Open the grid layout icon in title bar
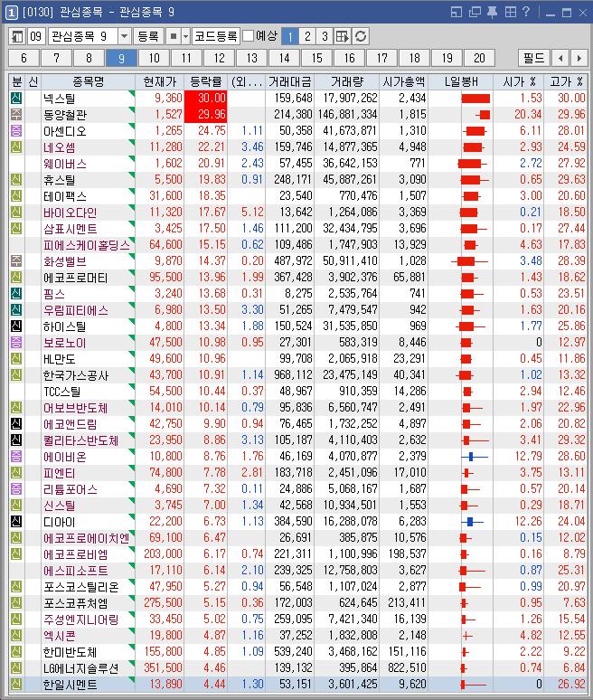The width and height of the screenshot is (593, 700). (x=511, y=12)
